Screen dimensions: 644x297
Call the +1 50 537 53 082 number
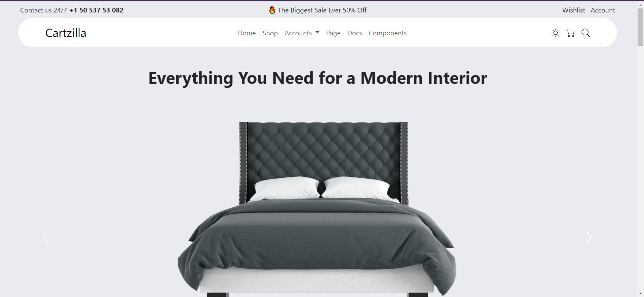point(97,10)
